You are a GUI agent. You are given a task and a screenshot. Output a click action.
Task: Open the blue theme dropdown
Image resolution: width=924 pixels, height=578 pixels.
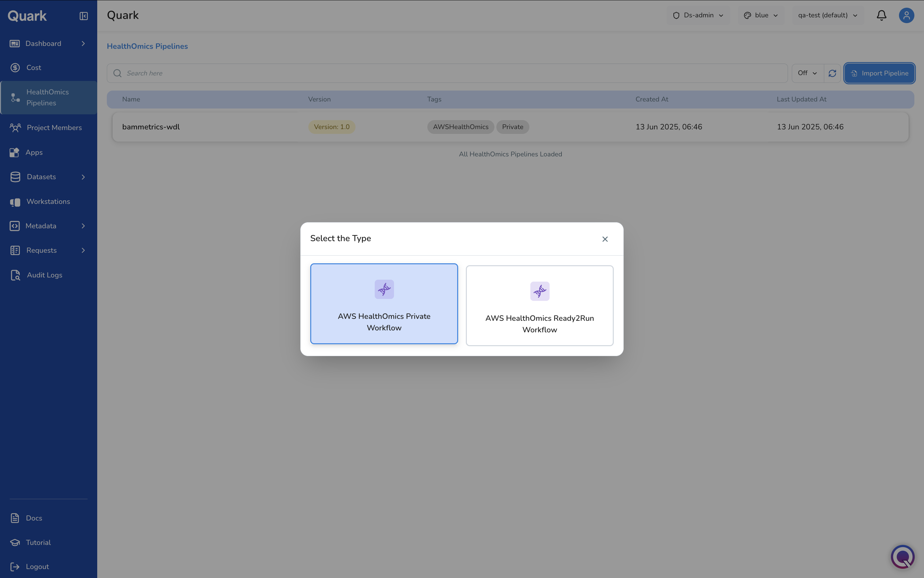(761, 15)
